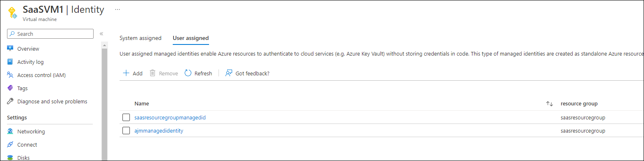Collapse the sidebar with double chevron
This screenshot has width=644, height=161.
click(x=101, y=34)
